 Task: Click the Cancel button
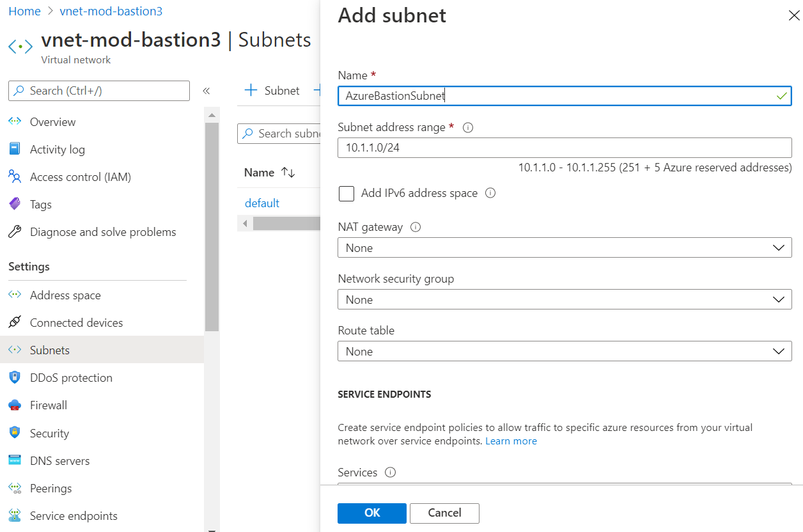click(x=444, y=513)
